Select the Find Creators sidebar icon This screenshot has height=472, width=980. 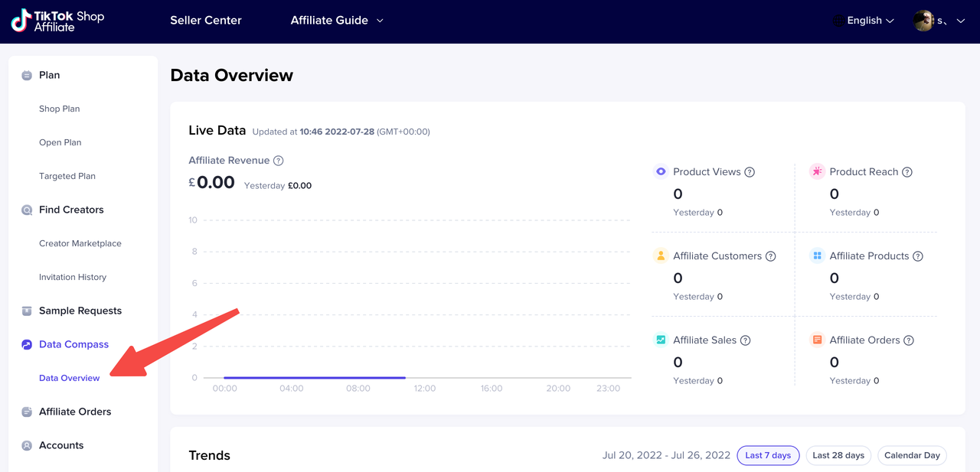26,209
